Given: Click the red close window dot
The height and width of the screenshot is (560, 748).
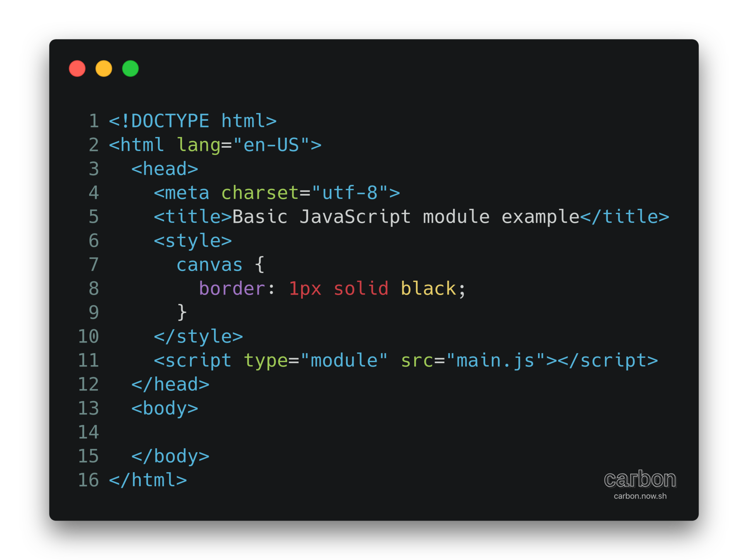Looking at the screenshot, I should click(x=77, y=68).
